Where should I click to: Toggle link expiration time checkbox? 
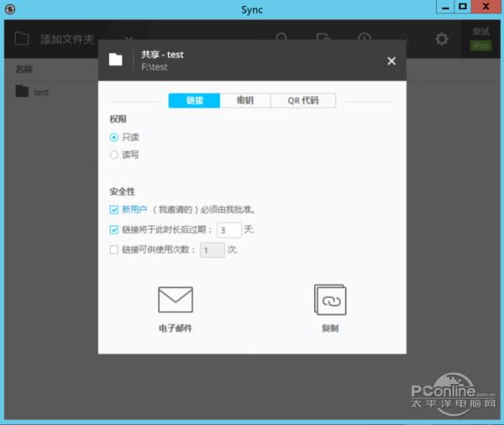coord(113,230)
